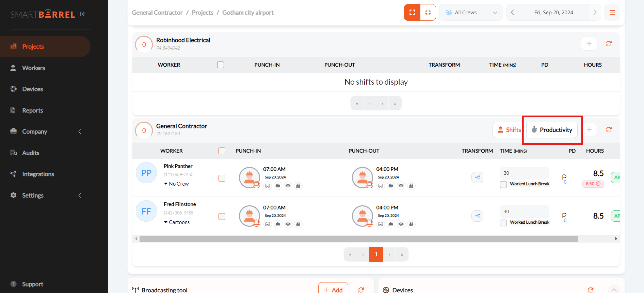This screenshot has width=644, height=293.
Task: Click Pink Panther's PP avatar
Action: pyautogui.click(x=146, y=173)
